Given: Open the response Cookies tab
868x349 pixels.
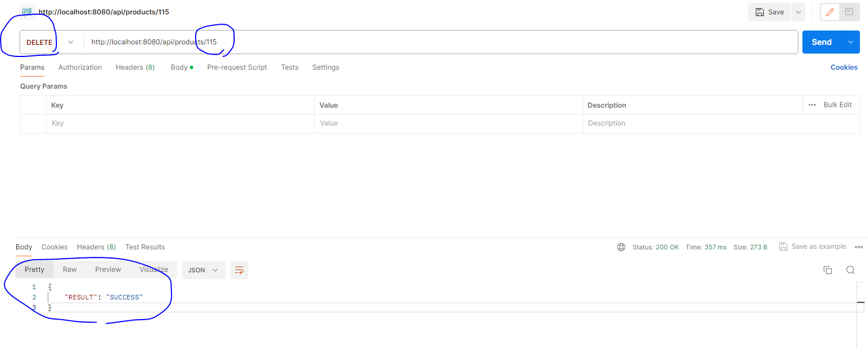Looking at the screenshot, I should pyautogui.click(x=55, y=247).
